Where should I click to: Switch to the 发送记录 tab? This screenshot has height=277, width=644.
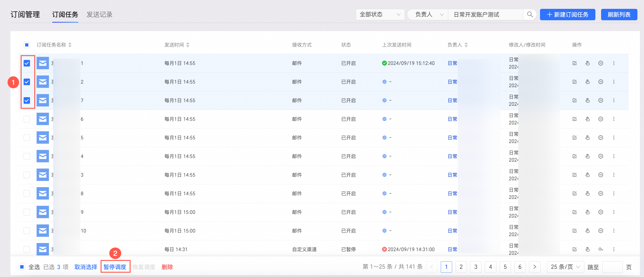click(x=99, y=15)
